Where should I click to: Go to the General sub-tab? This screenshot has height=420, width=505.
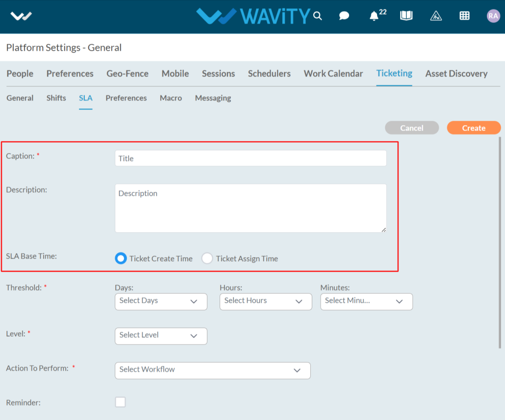tap(20, 98)
